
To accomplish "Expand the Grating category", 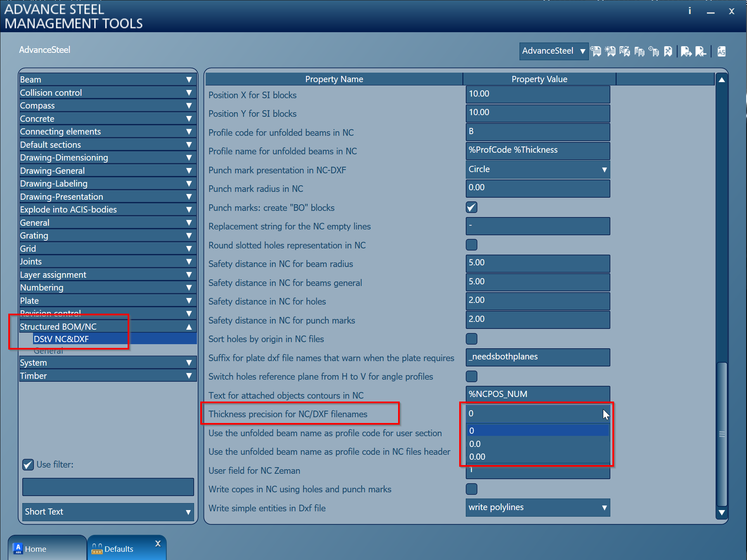I will [x=107, y=235].
